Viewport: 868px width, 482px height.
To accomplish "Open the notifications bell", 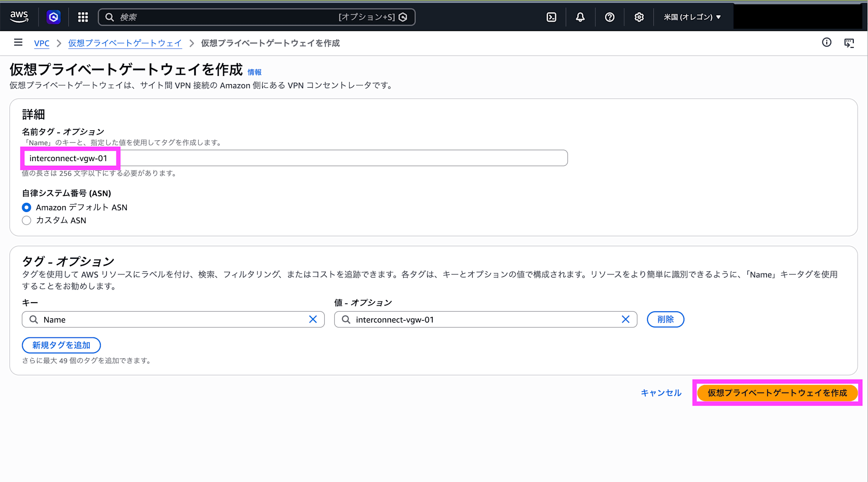I will (x=580, y=17).
